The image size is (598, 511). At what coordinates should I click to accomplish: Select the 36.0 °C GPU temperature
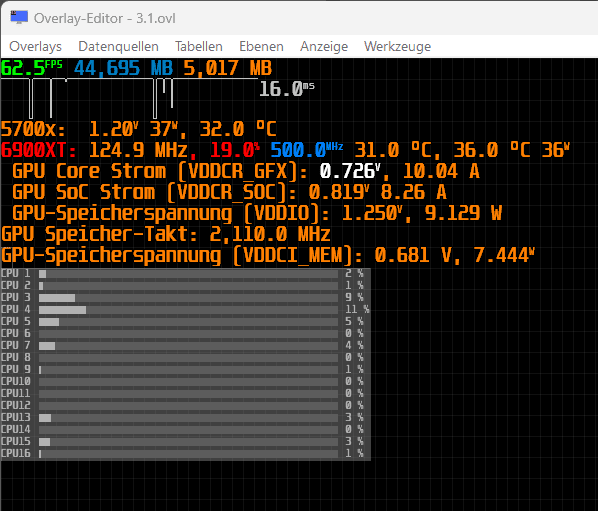click(492, 150)
